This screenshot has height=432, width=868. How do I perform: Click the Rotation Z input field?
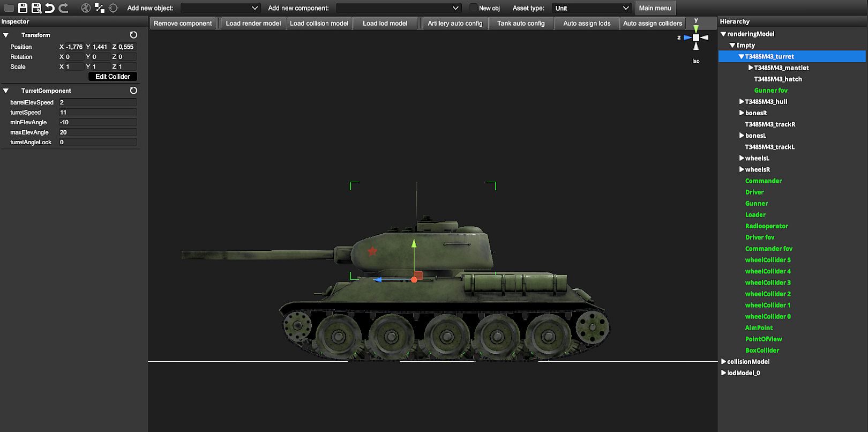tap(127, 57)
